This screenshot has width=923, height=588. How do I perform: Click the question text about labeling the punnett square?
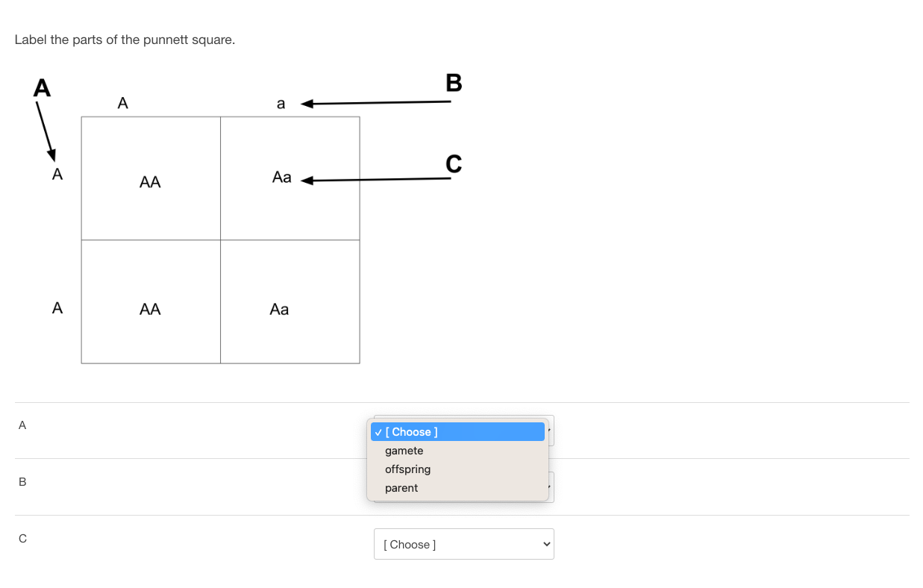click(125, 40)
